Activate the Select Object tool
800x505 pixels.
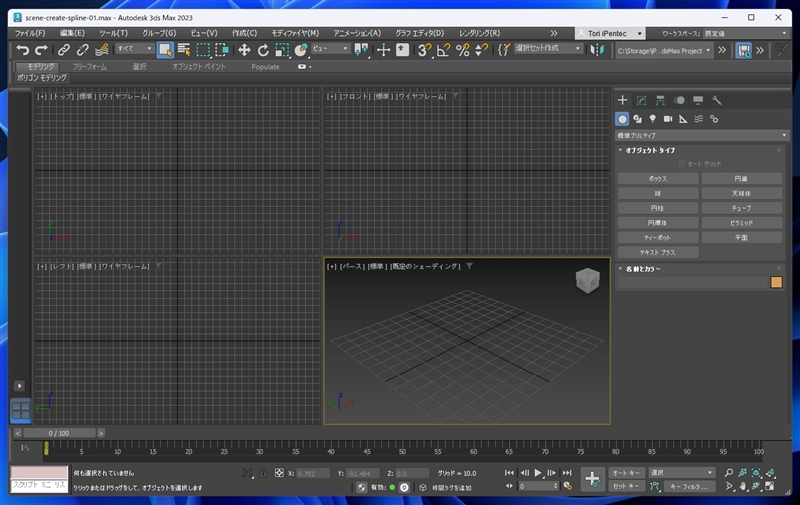point(165,50)
